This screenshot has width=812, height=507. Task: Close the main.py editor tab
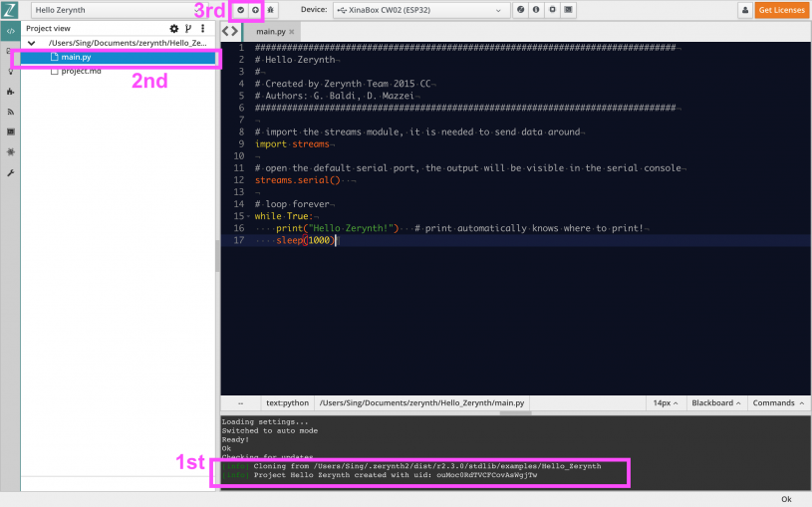pos(292,32)
